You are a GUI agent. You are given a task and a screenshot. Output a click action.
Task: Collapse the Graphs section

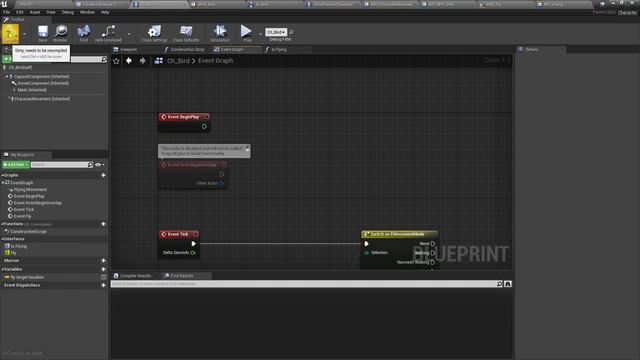coord(2,175)
